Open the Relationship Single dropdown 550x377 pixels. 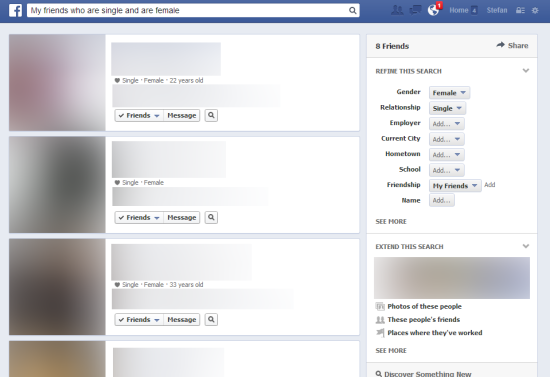[x=447, y=108]
